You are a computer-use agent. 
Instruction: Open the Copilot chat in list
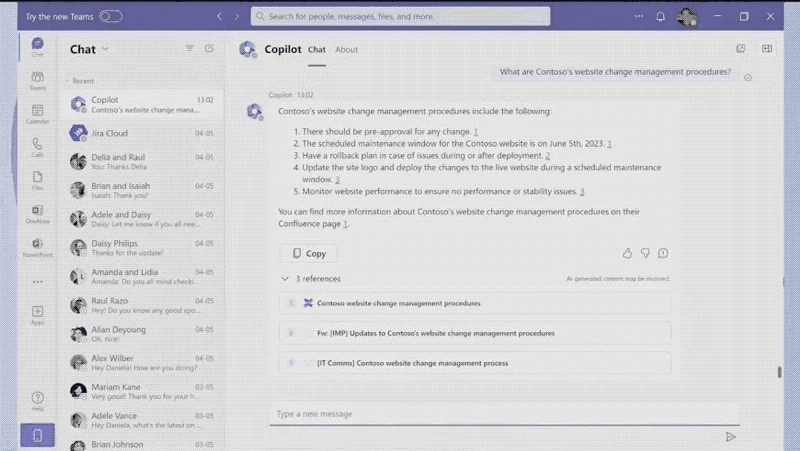142,105
